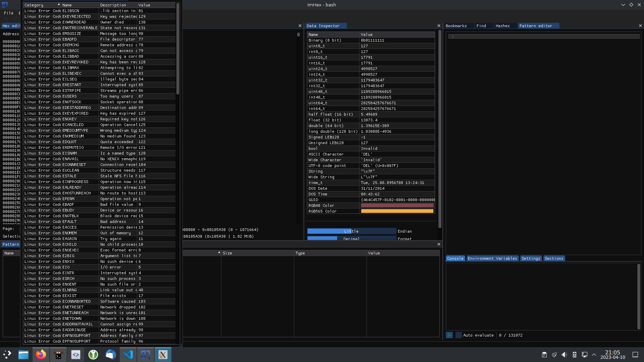Toggle the Little Endian slider

[351, 231]
